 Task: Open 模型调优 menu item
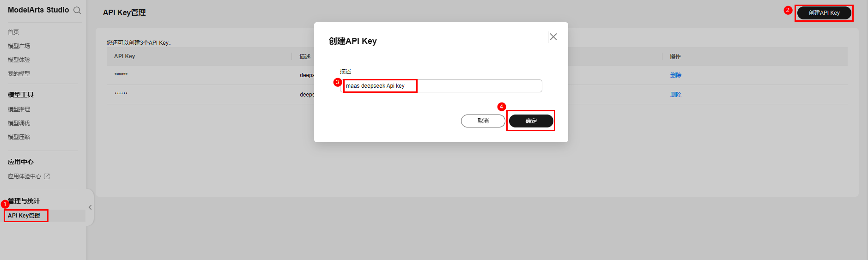(19, 123)
